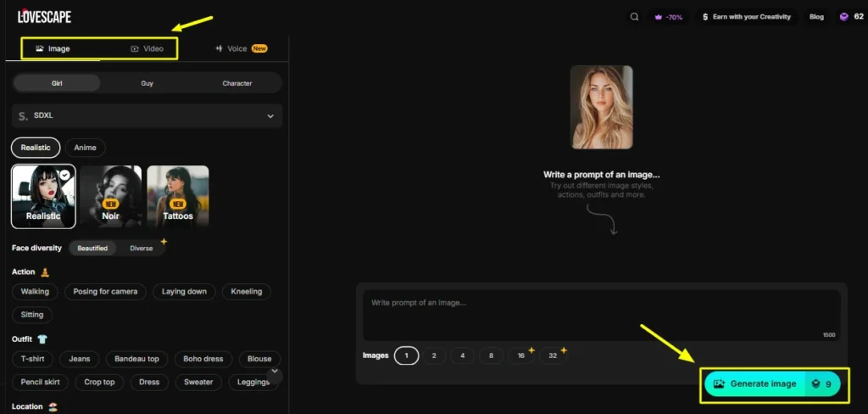Click the Location section emoji icon
The height and width of the screenshot is (414, 868).
pyautogui.click(x=53, y=407)
